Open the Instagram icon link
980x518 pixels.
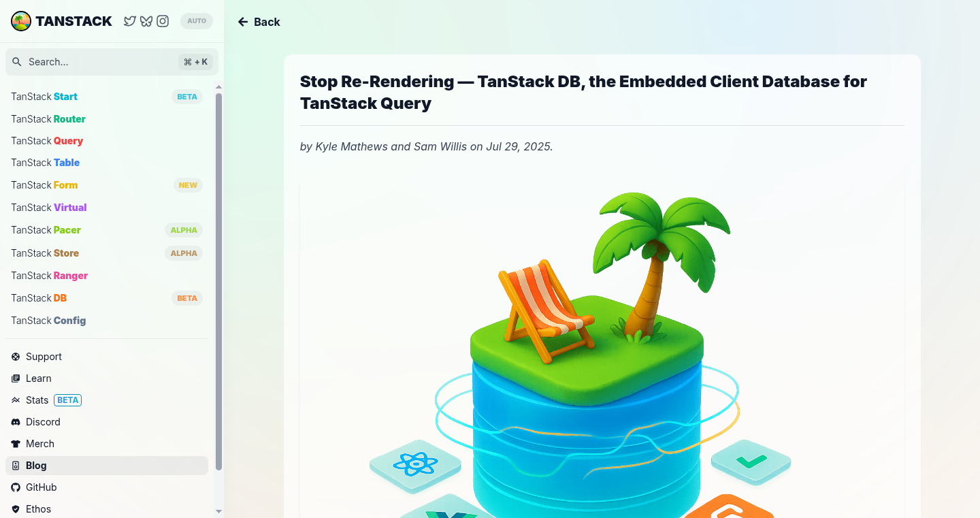[163, 21]
